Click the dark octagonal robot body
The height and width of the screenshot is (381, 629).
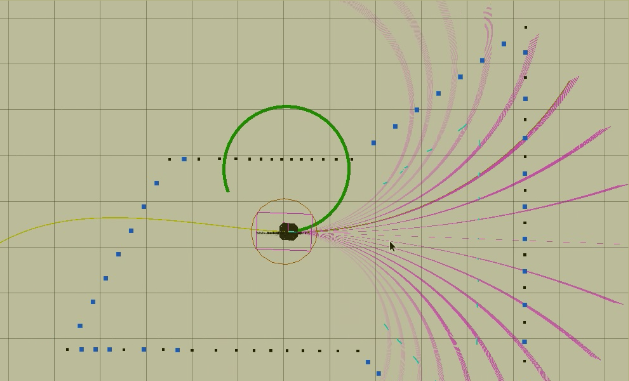[288, 232]
